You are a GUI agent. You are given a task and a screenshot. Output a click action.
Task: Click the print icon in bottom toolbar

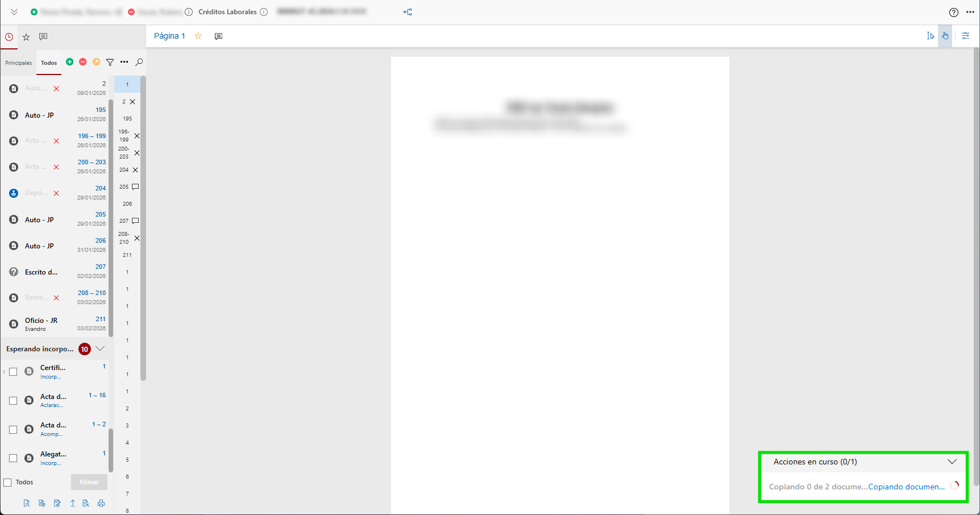tap(101, 503)
